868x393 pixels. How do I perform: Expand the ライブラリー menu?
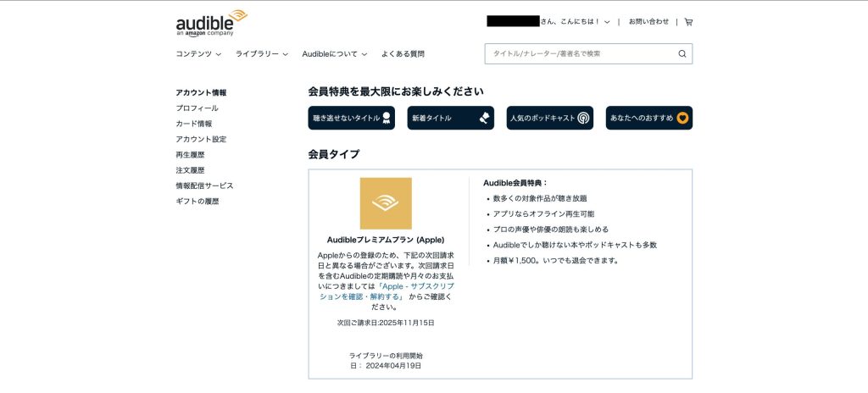click(261, 54)
